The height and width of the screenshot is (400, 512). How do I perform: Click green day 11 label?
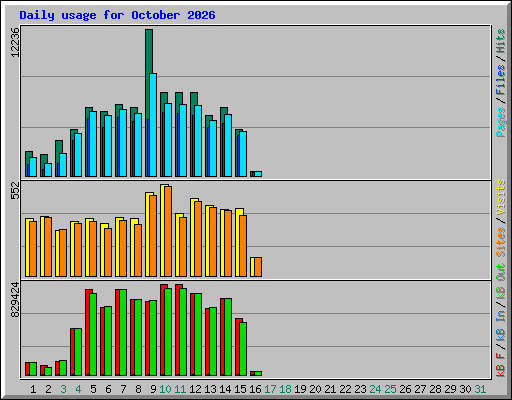(x=180, y=389)
